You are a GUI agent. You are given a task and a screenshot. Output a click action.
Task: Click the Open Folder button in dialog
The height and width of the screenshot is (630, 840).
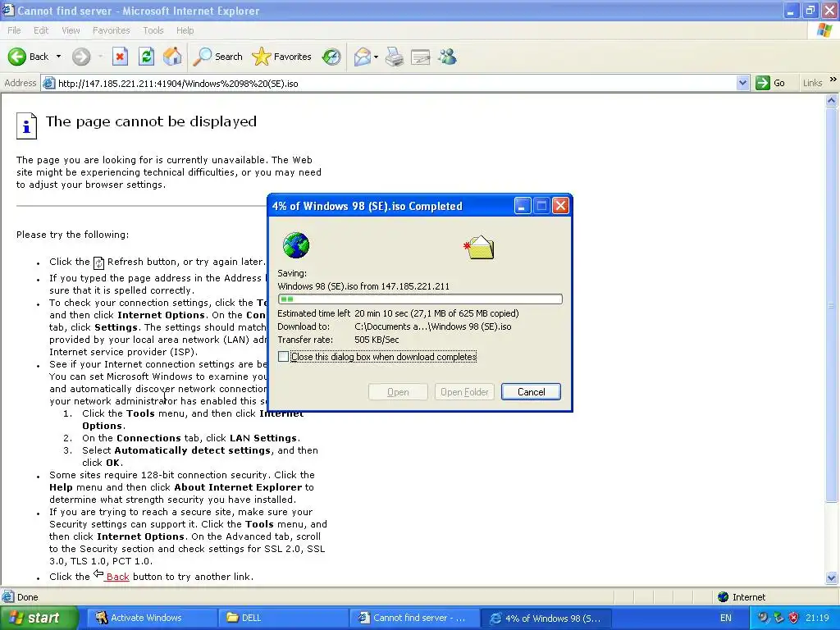[464, 391]
